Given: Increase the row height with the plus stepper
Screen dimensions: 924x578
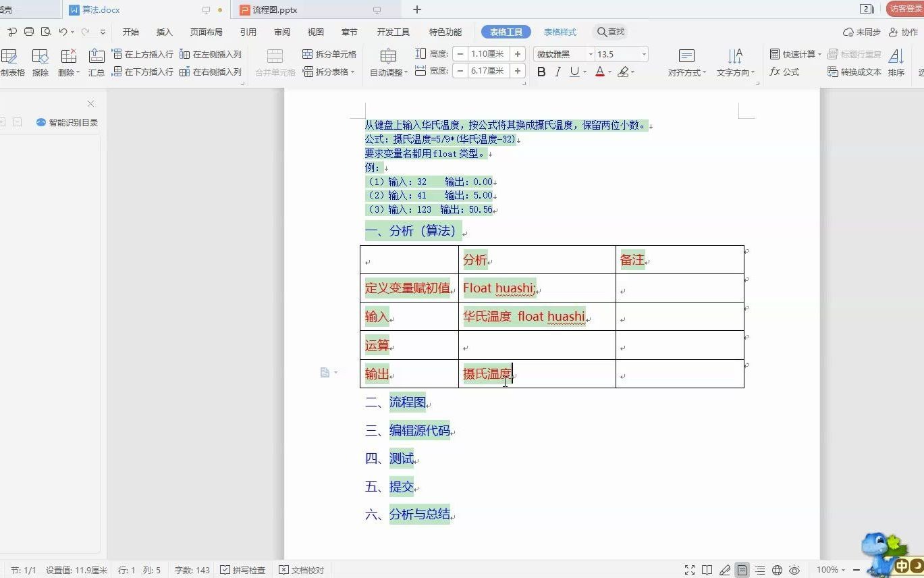Looking at the screenshot, I should 518,54.
